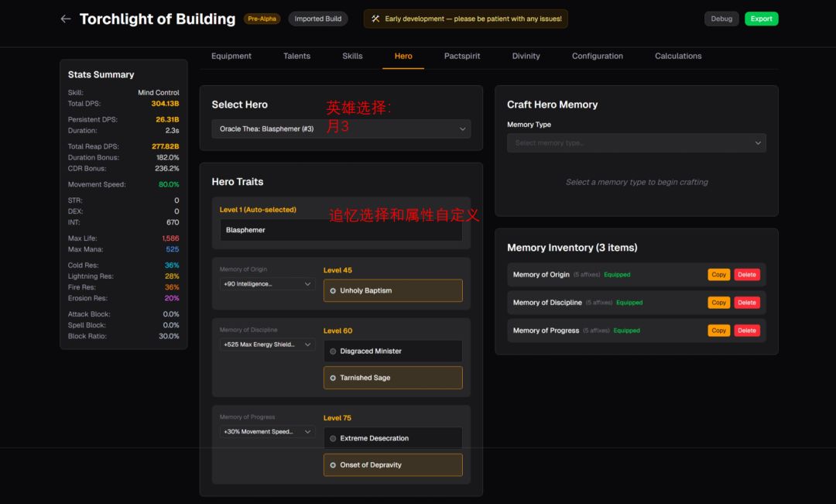The height and width of the screenshot is (504, 836).
Task: Delete the Memory of Progress item
Action: tap(747, 331)
